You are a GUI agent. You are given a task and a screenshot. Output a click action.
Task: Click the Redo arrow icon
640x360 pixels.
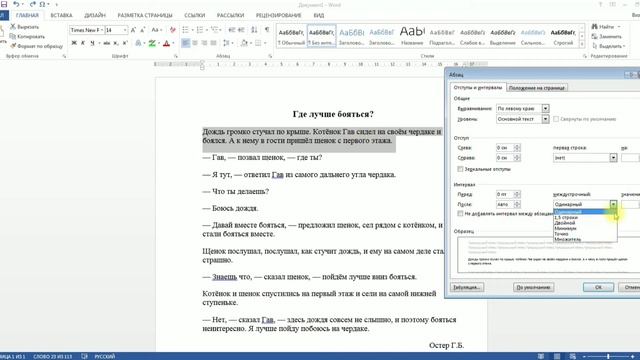[x=33, y=4]
